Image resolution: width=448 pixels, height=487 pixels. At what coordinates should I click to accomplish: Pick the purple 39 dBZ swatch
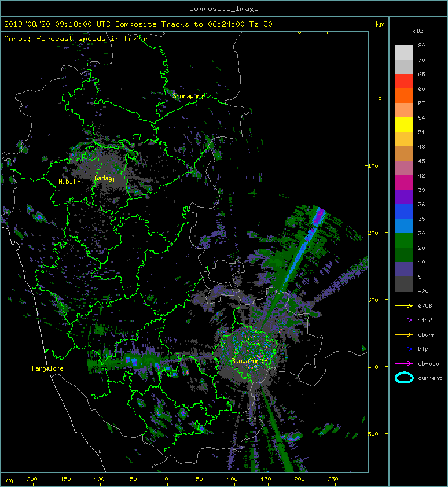coord(404,197)
